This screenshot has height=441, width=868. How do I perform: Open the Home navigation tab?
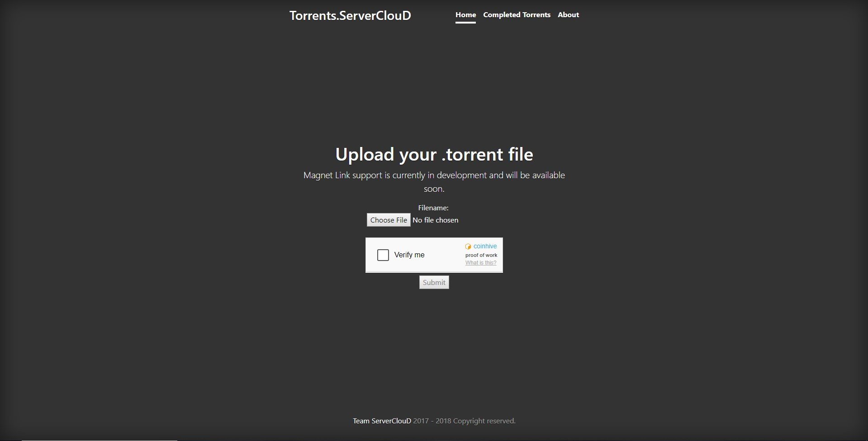point(465,15)
